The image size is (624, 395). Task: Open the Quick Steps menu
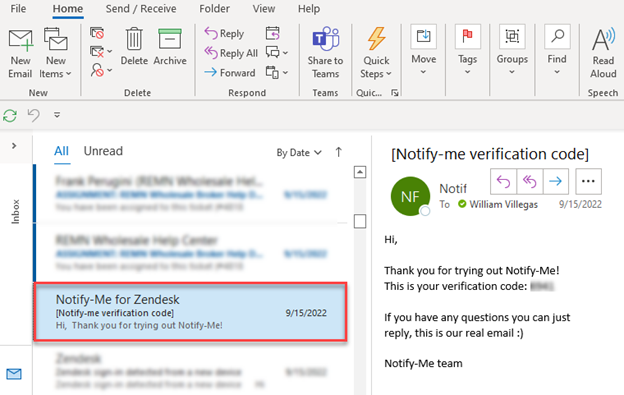[376, 53]
